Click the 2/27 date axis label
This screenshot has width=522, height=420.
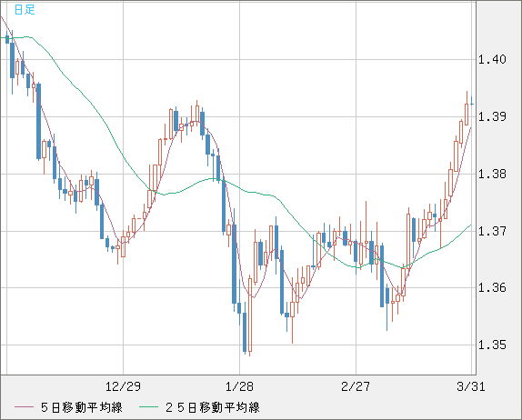[356, 386]
